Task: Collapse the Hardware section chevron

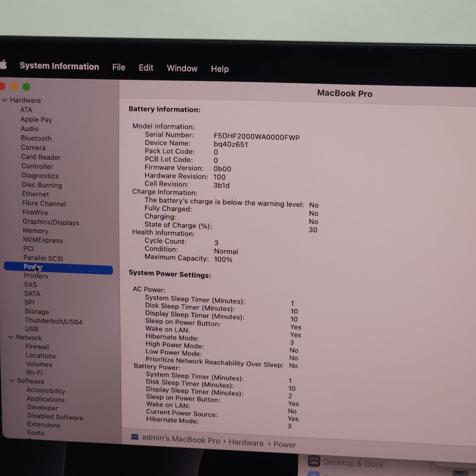Action: (5, 100)
